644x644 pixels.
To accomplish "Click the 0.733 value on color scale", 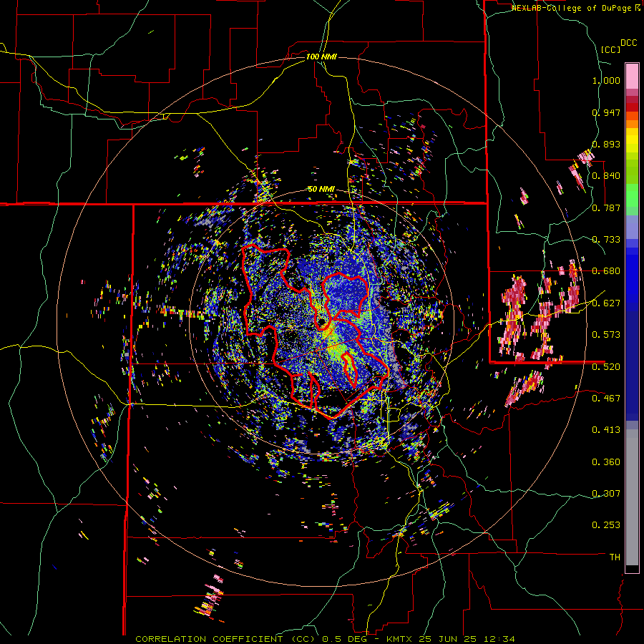I will [606, 240].
